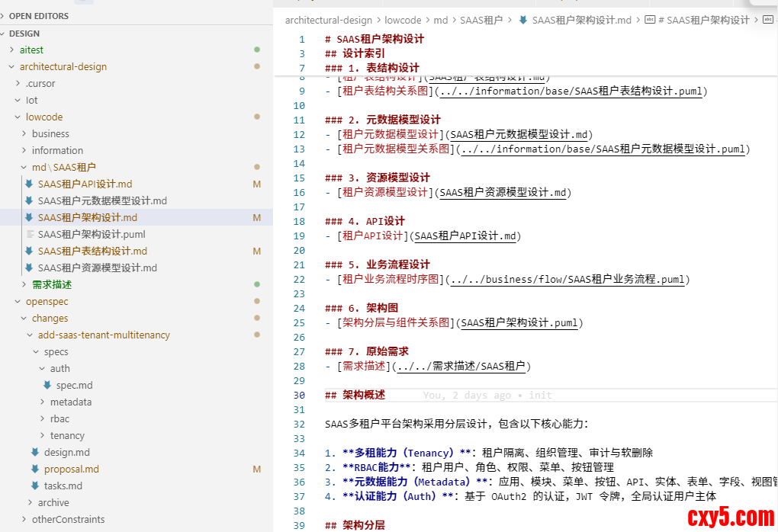Open SAAS租户表结构设计.md from explorer
778x532 pixels.
92,251
